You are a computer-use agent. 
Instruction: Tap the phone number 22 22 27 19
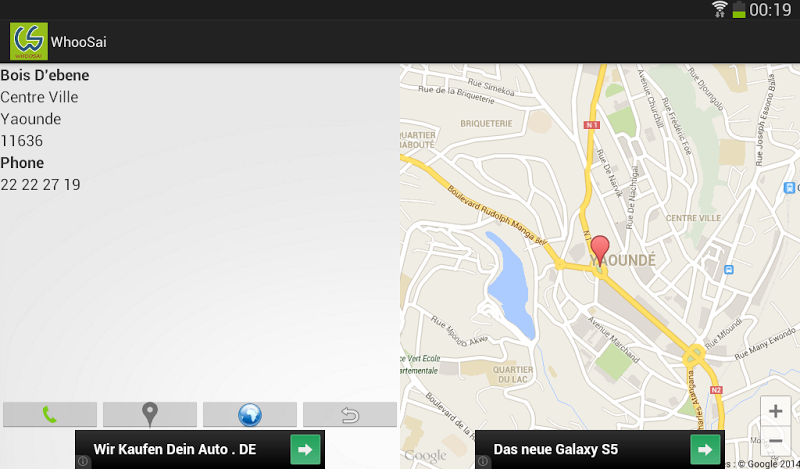[40, 185]
